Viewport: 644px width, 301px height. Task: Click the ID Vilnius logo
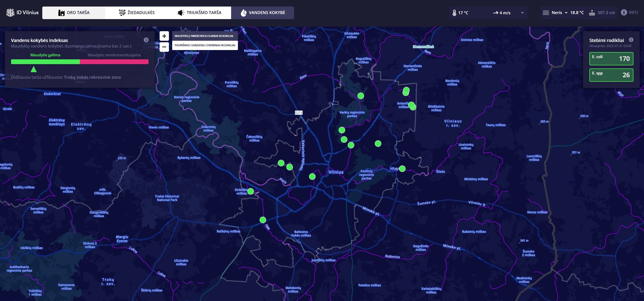(x=22, y=13)
